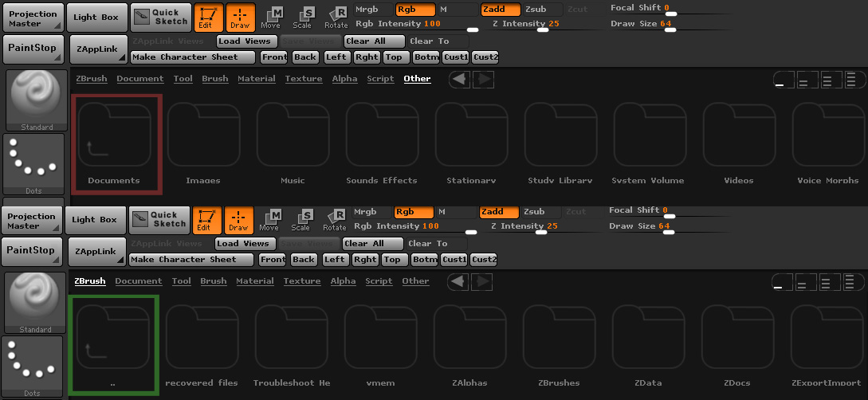
Task: Click right navigation arrow in lower Light Box
Action: point(481,282)
